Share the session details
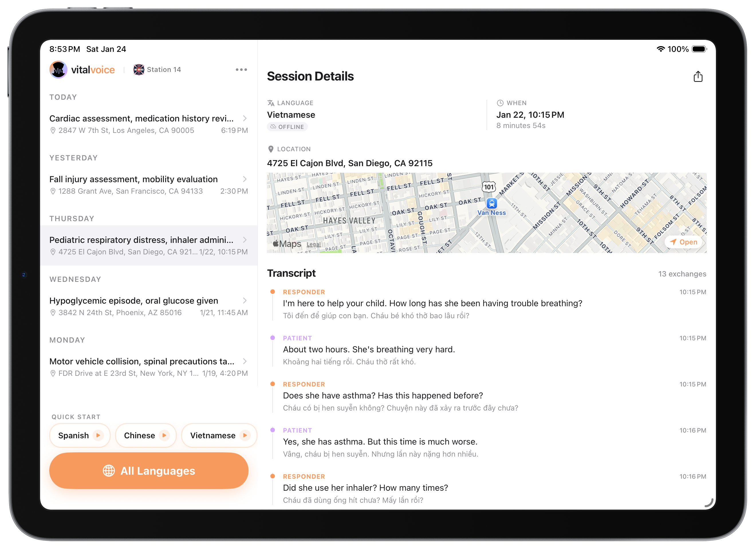756x550 pixels. tap(698, 76)
